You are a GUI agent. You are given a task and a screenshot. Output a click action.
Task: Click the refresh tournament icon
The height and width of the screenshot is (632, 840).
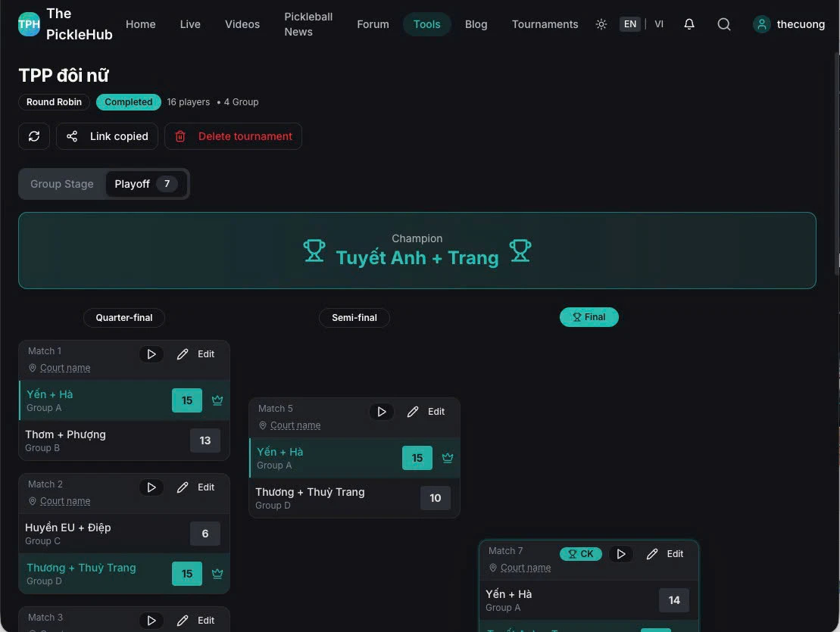click(34, 136)
